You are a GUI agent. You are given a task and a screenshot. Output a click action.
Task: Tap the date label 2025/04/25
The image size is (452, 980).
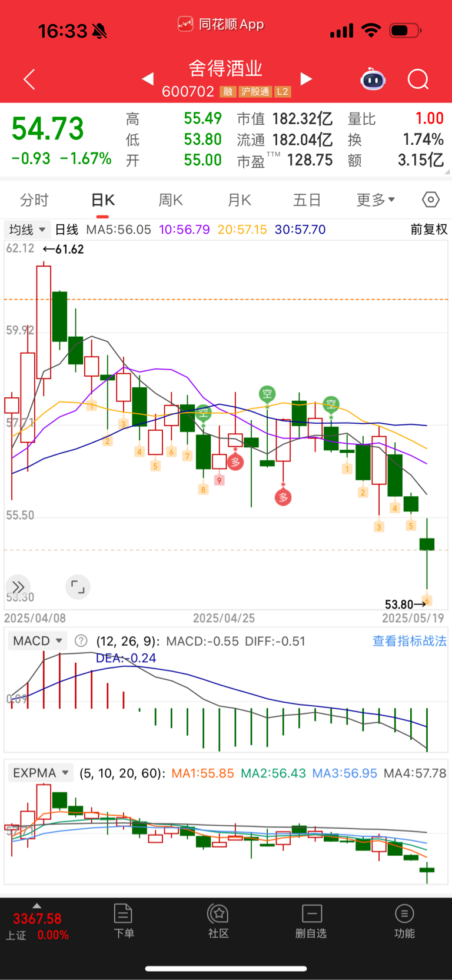(224, 618)
